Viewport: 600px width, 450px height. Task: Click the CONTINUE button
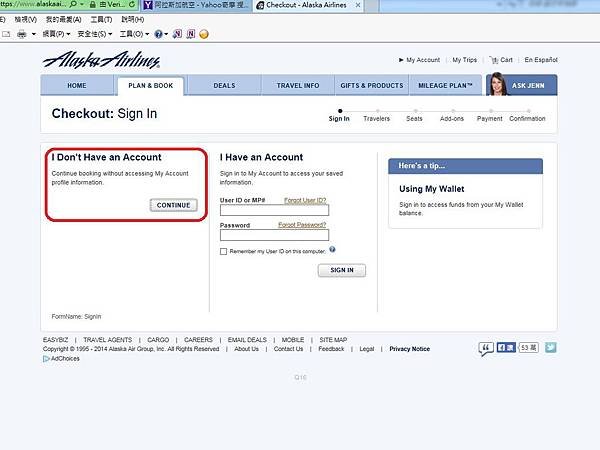click(174, 205)
